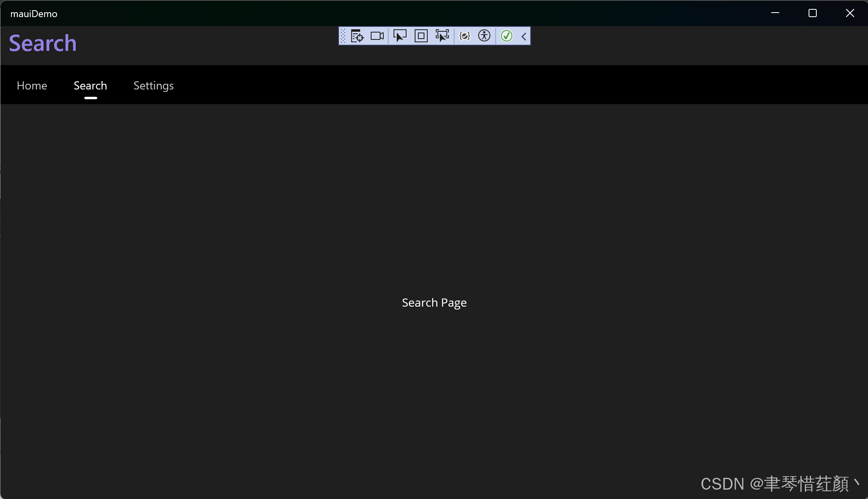Switch to the Home tab
Viewport: 868px width, 499px height.
(x=32, y=85)
